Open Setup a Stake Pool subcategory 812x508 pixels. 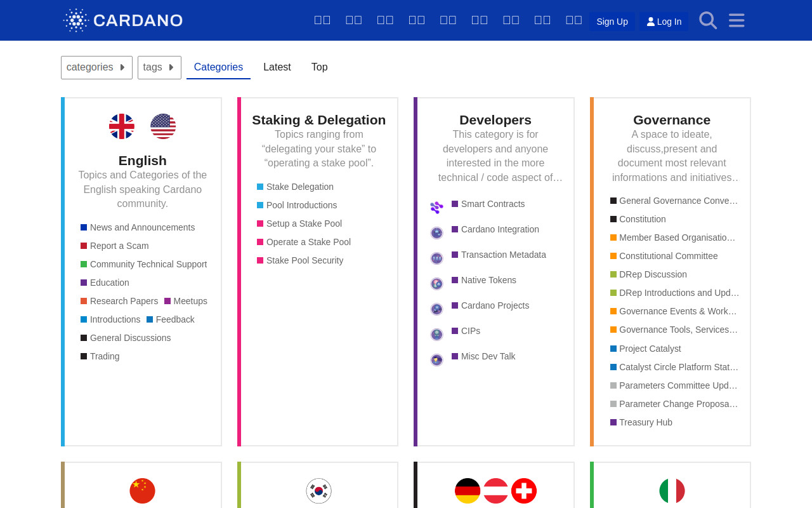(x=299, y=224)
